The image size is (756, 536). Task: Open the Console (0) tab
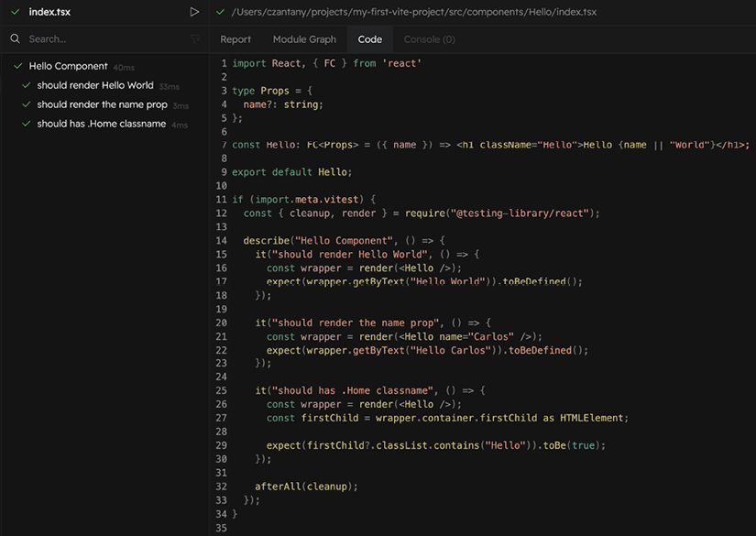(429, 39)
